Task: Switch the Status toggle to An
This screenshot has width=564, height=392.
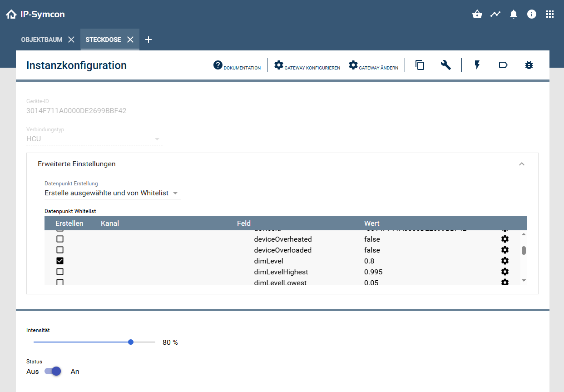Action: click(53, 371)
